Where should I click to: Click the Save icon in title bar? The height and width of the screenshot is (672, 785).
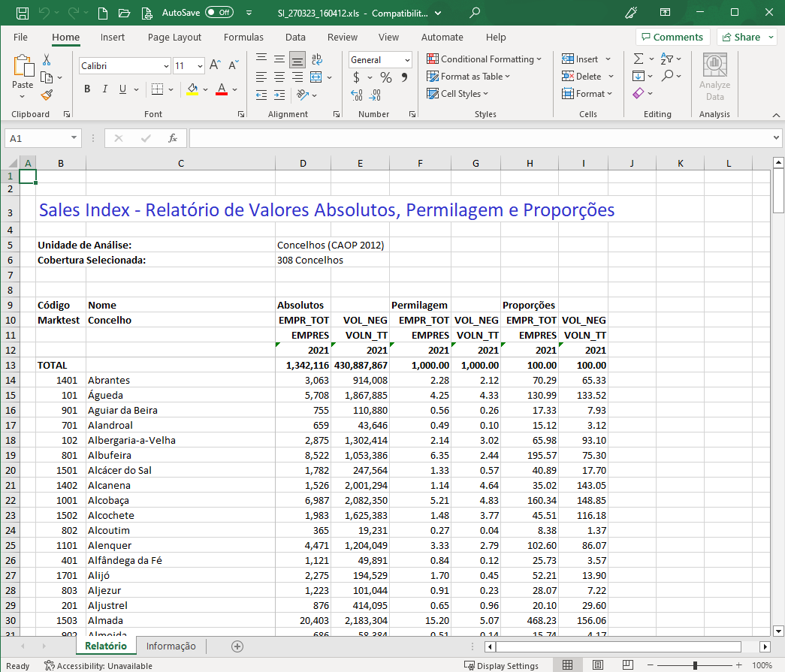click(x=23, y=13)
